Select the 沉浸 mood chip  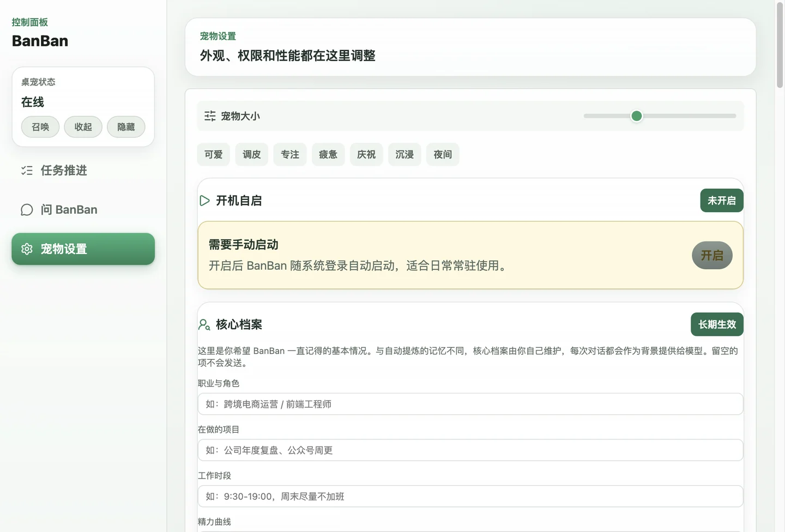[404, 155]
